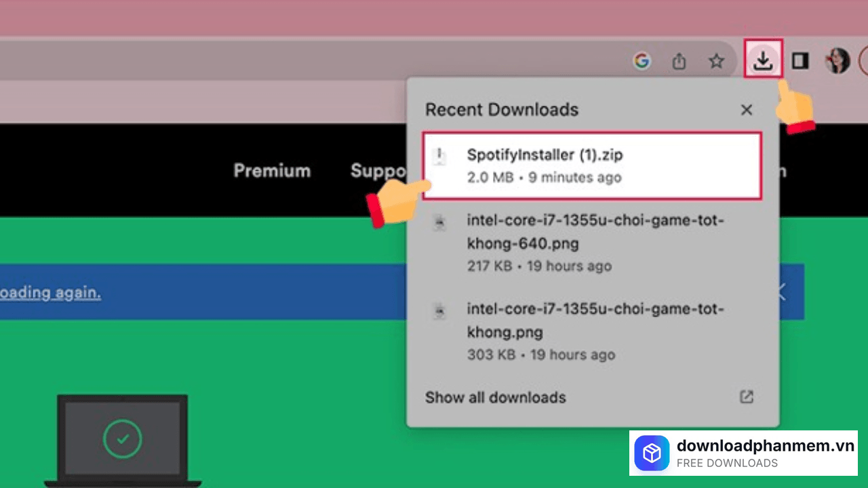
Task: Click the Google search icon in the address bar
Action: coord(642,61)
